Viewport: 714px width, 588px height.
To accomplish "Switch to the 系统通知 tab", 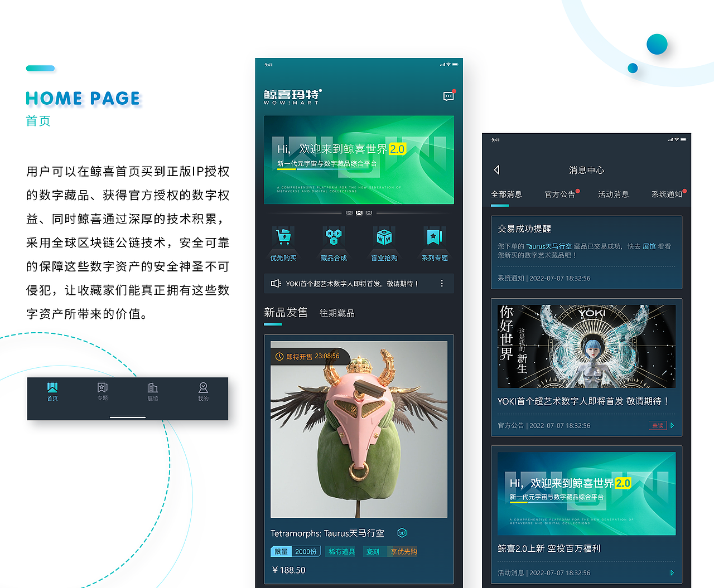I will (x=667, y=195).
